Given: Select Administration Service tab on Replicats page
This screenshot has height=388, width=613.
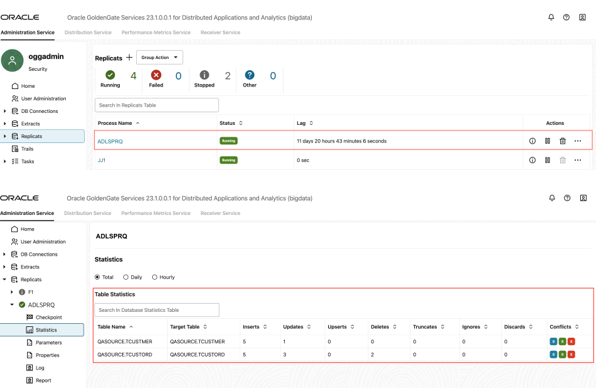Looking at the screenshot, I should pyautogui.click(x=27, y=32).
